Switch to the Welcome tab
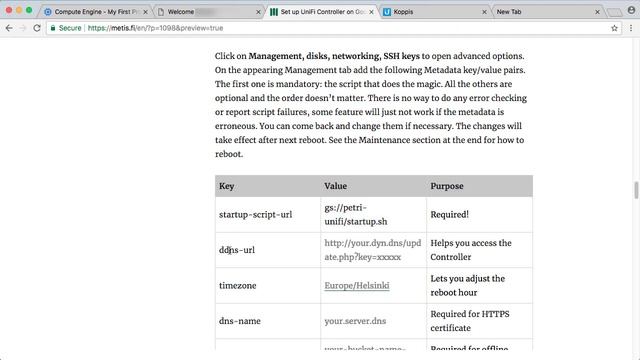 [208, 12]
